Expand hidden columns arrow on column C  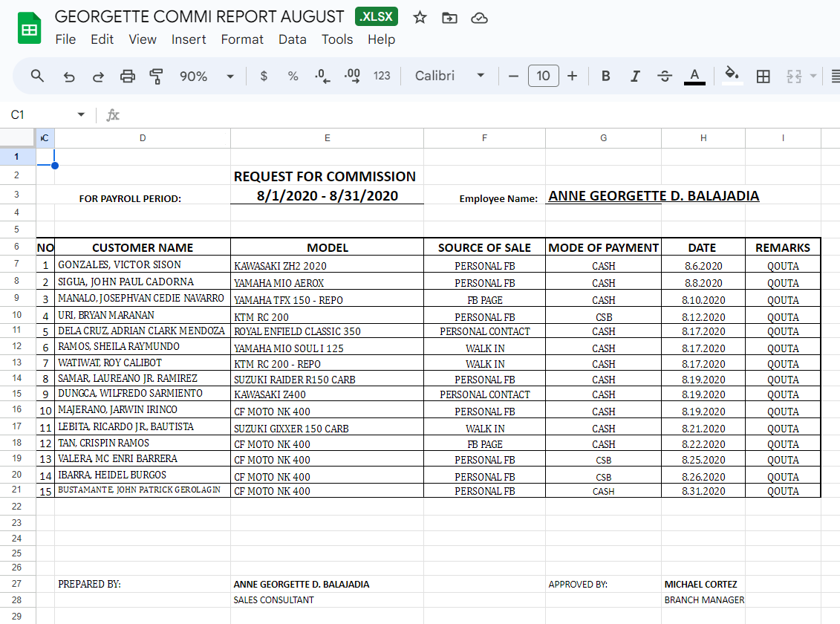(42, 138)
